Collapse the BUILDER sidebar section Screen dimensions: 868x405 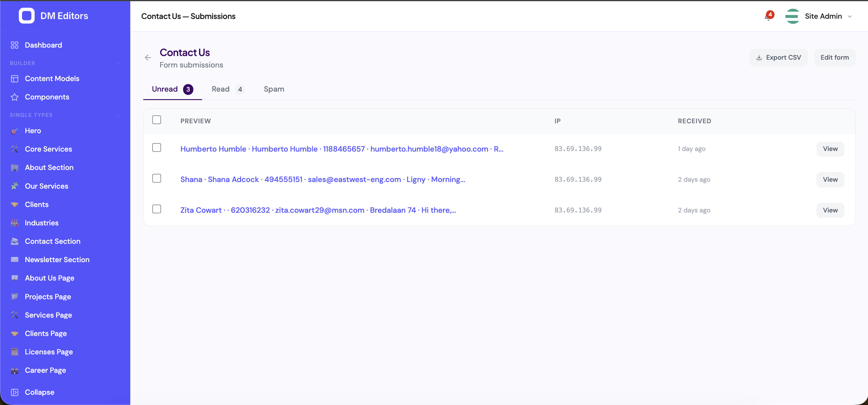[x=118, y=63]
